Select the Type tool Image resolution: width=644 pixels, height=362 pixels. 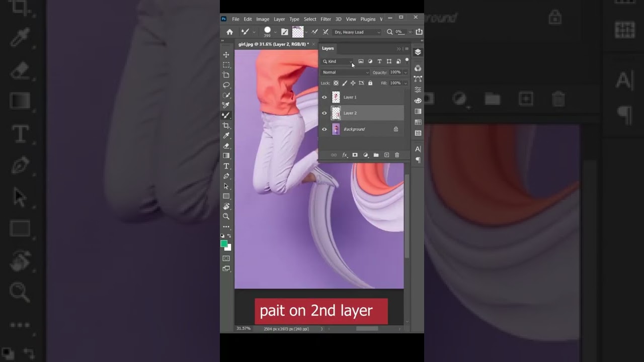point(226,166)
